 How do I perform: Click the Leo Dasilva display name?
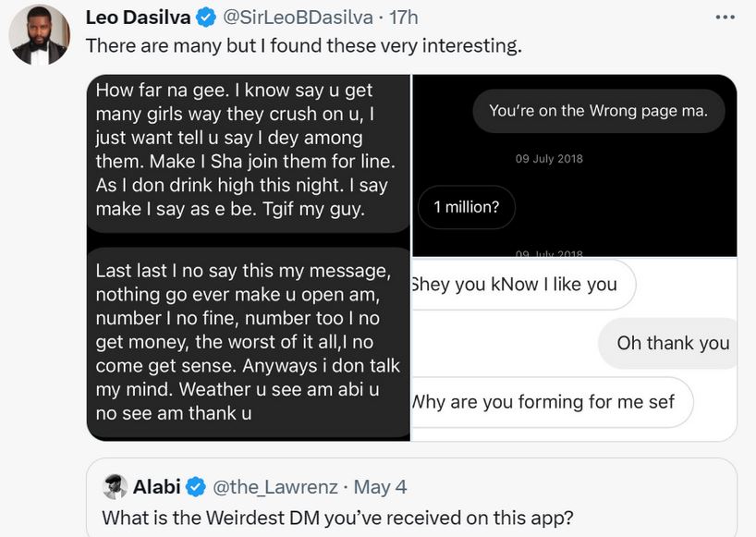click(x=136, y=18)
